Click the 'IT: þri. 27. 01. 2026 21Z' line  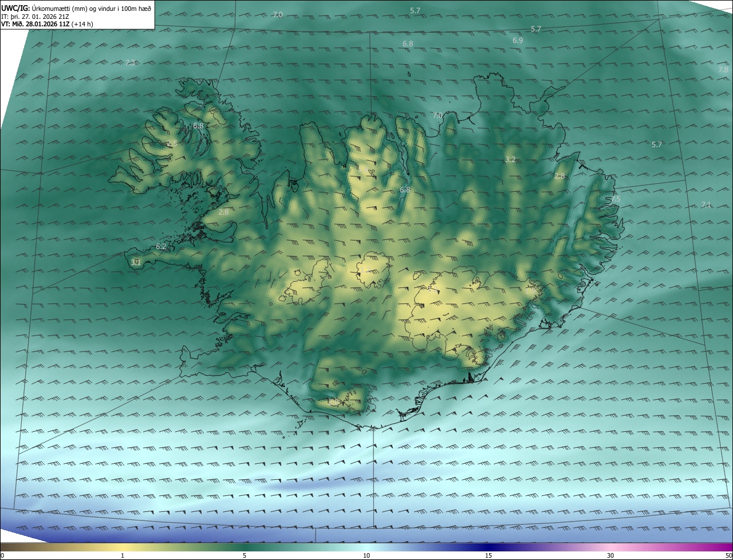click(35, 16)
